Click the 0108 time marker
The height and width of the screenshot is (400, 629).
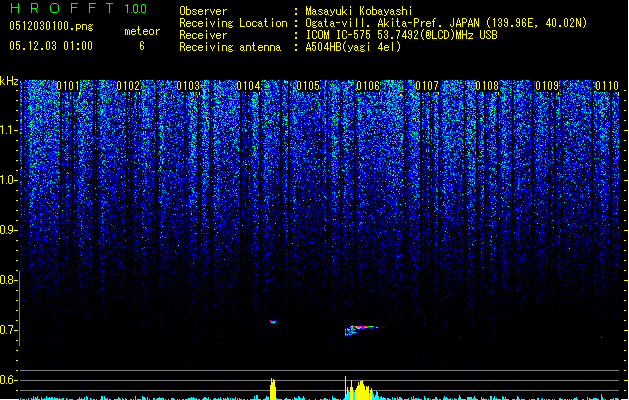tap(487, 86)
